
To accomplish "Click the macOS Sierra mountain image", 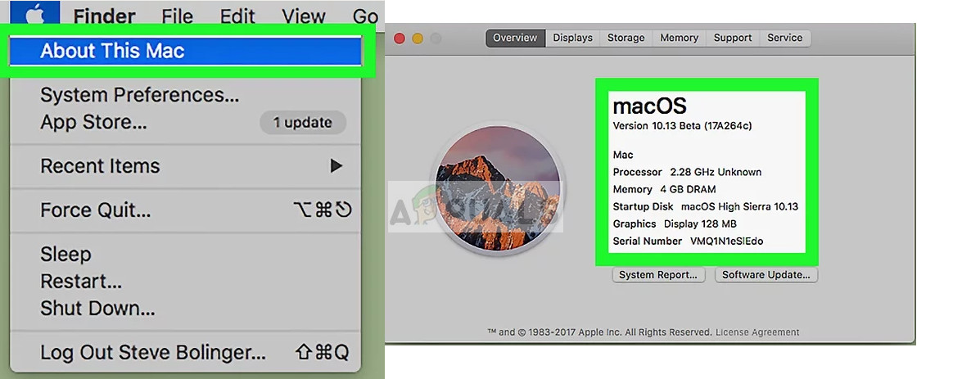I will pos(498,188).
